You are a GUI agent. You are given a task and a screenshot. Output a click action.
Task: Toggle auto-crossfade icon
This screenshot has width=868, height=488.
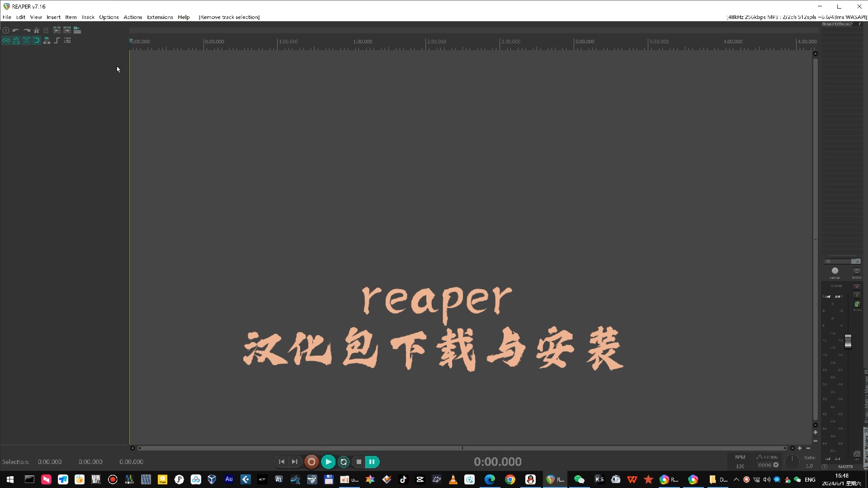[x=26, y=41]
